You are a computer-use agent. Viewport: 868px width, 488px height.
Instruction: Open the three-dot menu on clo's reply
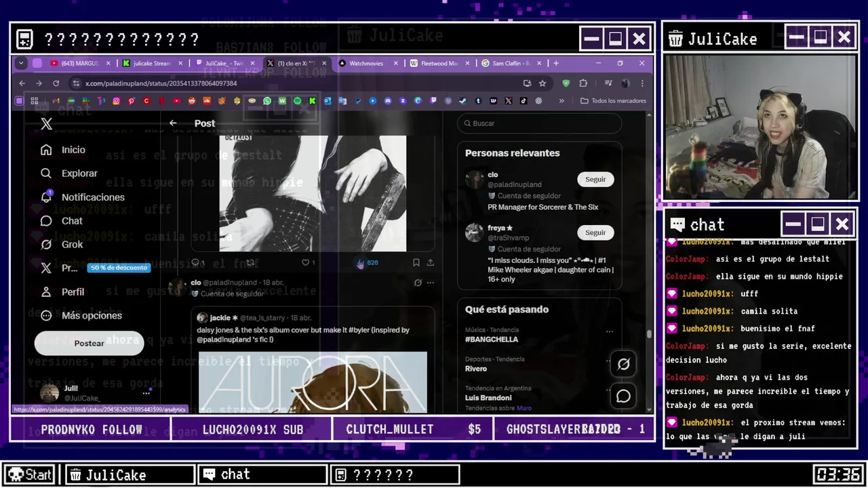point(430,283)
